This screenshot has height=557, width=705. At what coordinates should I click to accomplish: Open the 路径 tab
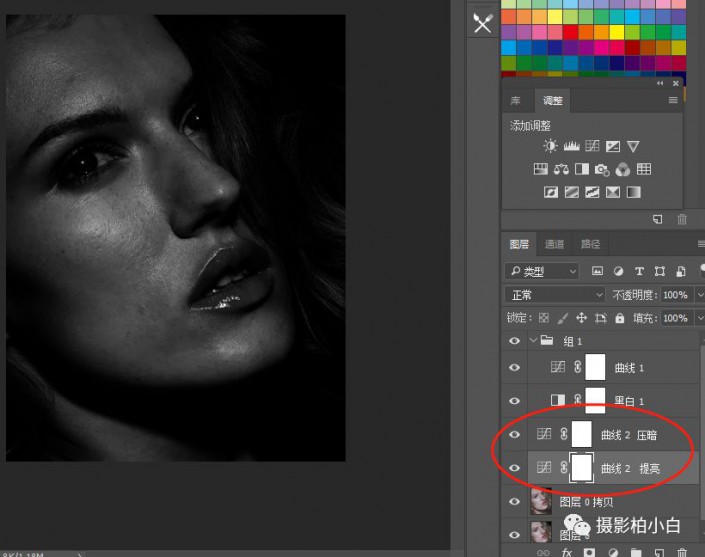click(x=590, y=244)
